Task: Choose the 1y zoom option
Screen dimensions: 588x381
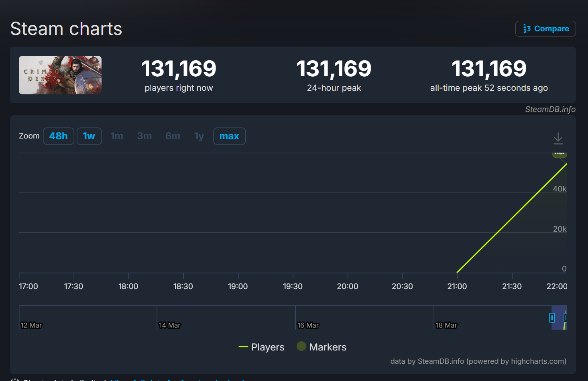Action: pos(199,136)
